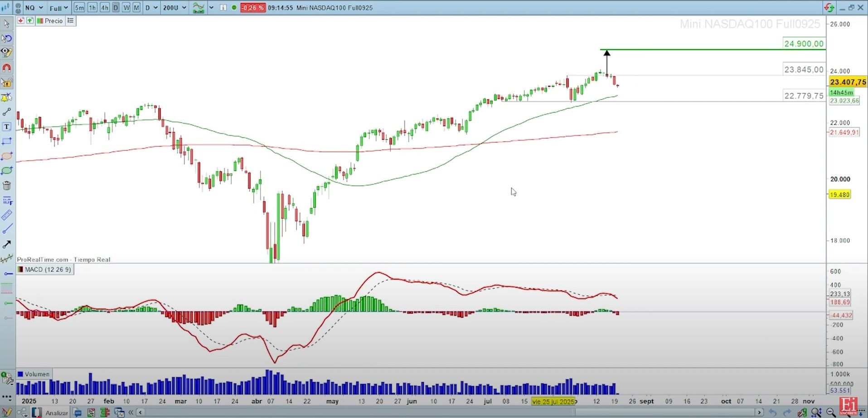
Task: Open the MACD (12 26 9) indicator settings
Action: click(x=44, y=269)
